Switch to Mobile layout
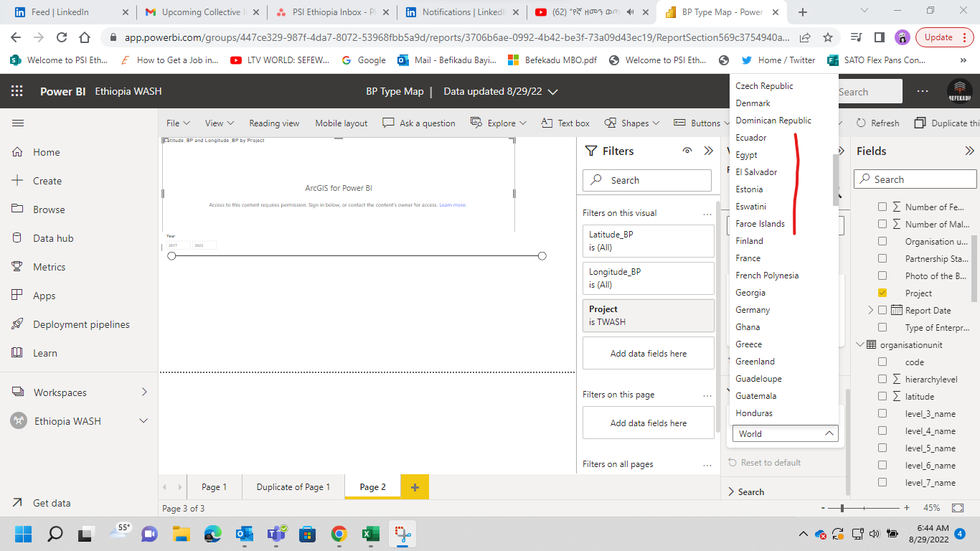 [x=341, y=123]
